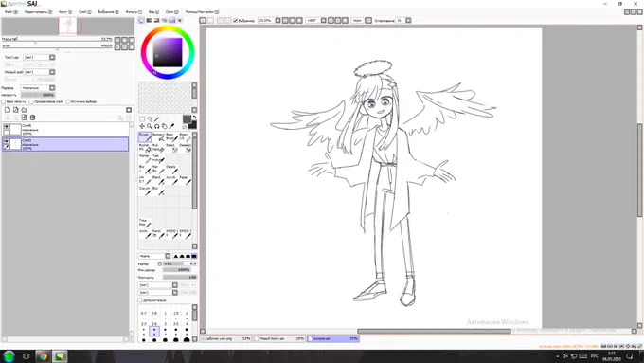Create a new layer folder
This screenshot has width=644, height=363.
(25, 110)
